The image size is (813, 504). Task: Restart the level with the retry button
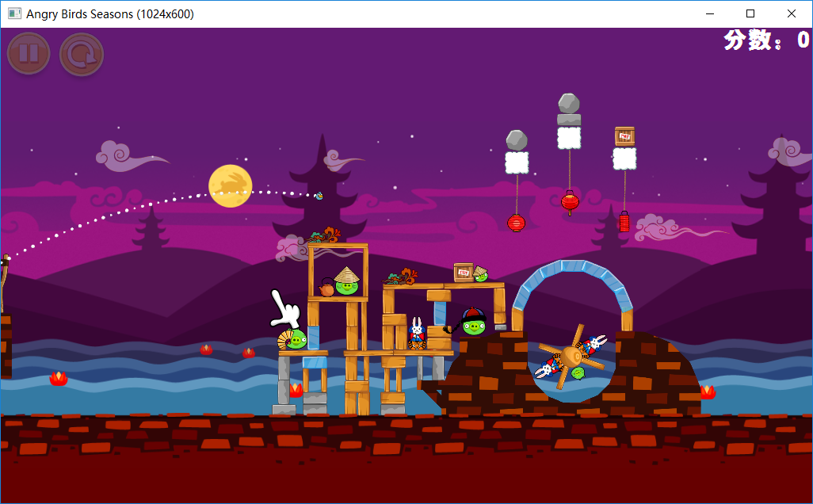coord(82,55)
